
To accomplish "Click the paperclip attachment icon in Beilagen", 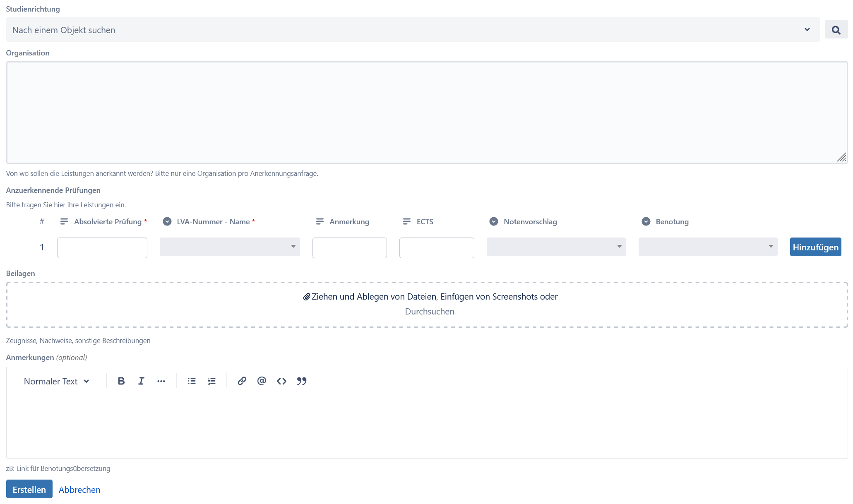I will (x=307, y=297).
